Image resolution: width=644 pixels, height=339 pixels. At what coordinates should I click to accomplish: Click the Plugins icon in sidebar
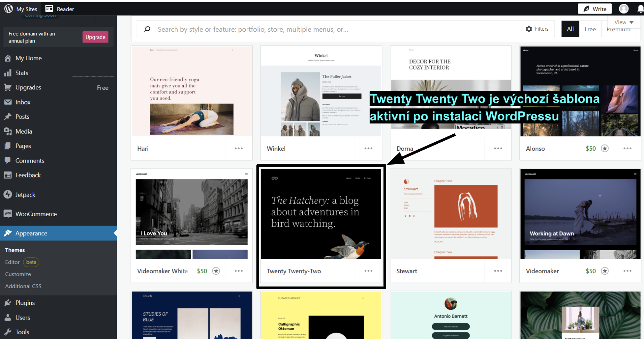coord(8,303)
